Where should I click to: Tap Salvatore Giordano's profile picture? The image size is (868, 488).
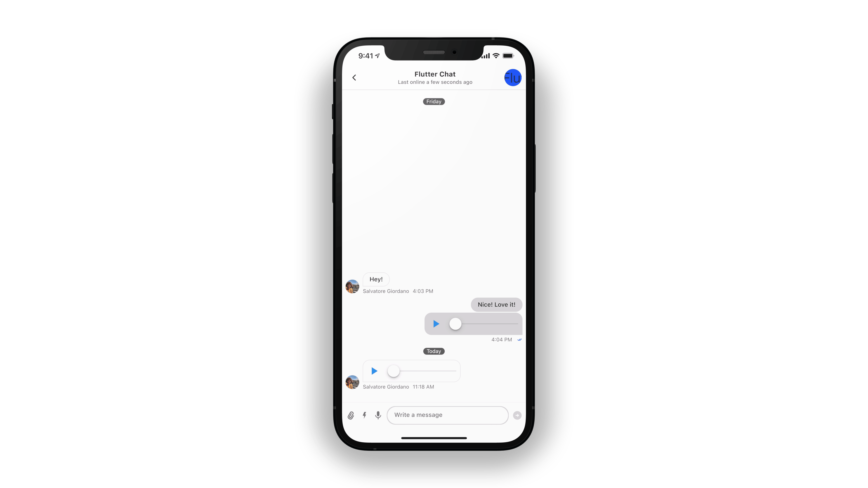pyautogui.click(x=352, y=285)
